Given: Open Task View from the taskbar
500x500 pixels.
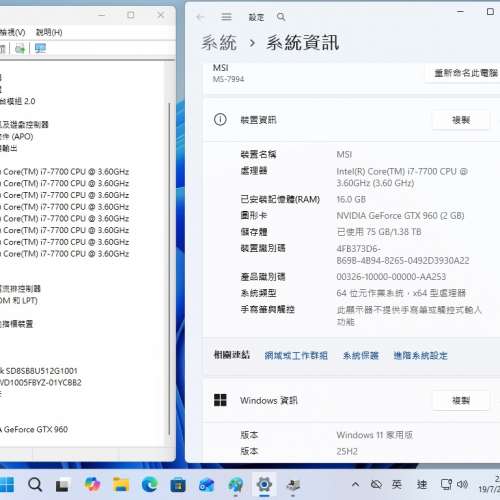Looking at the screenshot, I should 62,485.
